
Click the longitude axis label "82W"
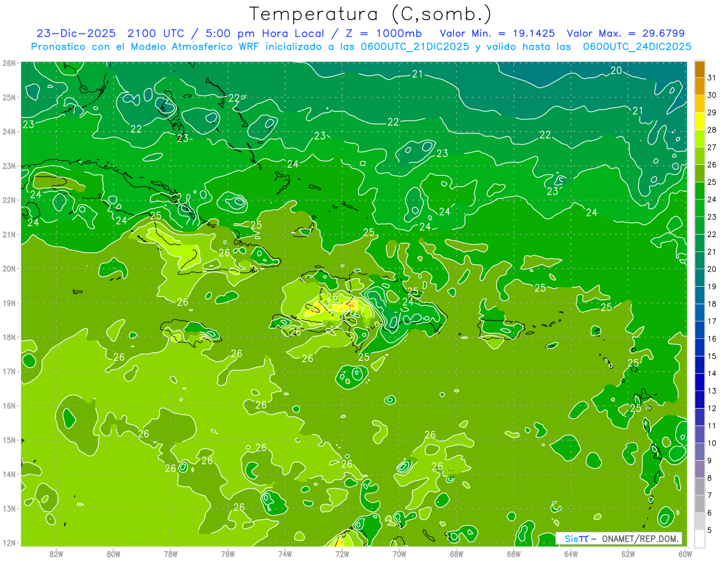pos(56,554)
